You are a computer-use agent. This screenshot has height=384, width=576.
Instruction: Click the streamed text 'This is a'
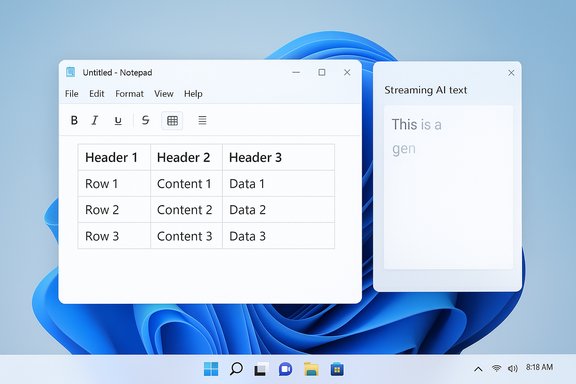coord(417,125)
